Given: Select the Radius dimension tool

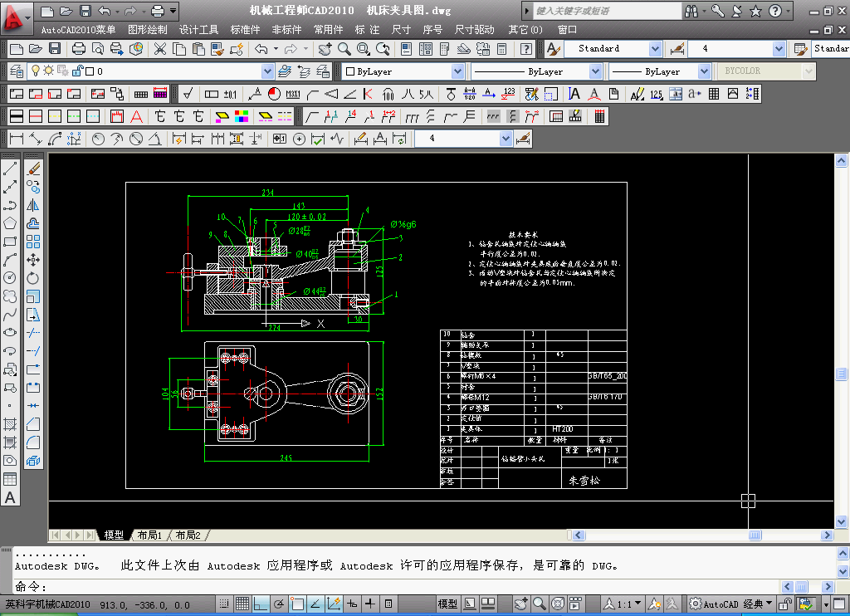Looking at the screenshot, I should (x=98, y=139).
